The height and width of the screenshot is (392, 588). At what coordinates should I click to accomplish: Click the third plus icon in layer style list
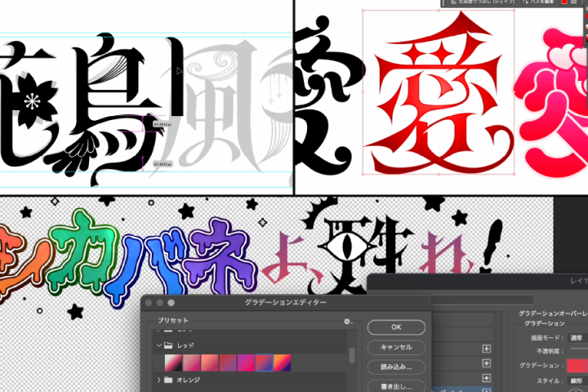click(x=487, y=378)
